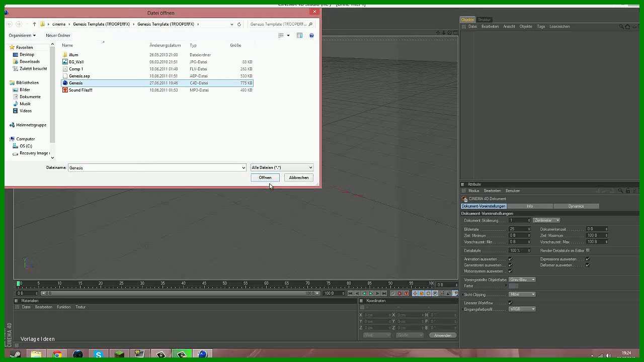Toggle the preview pane icon
The width and height of the screenshot is (644, 362).
(x=299, y=35)
